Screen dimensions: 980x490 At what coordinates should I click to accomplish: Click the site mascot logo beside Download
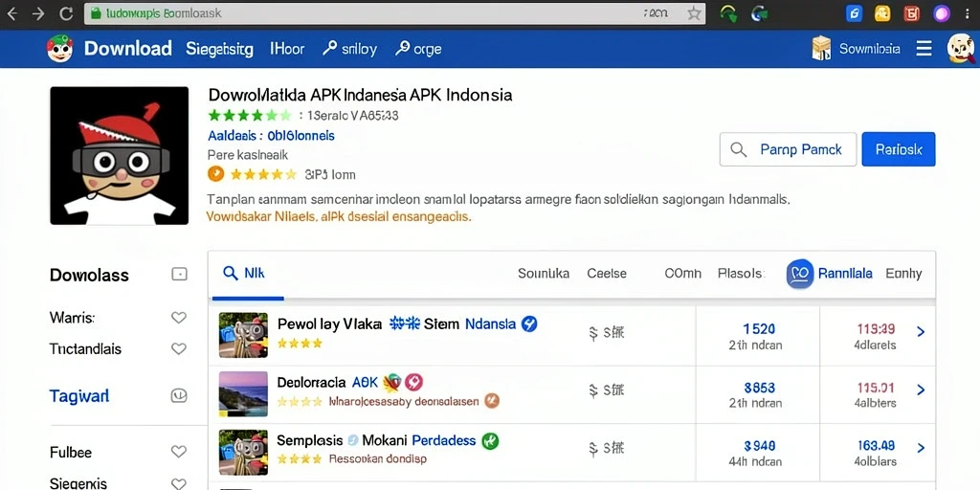pyautogui.click(x=59, y=49)
